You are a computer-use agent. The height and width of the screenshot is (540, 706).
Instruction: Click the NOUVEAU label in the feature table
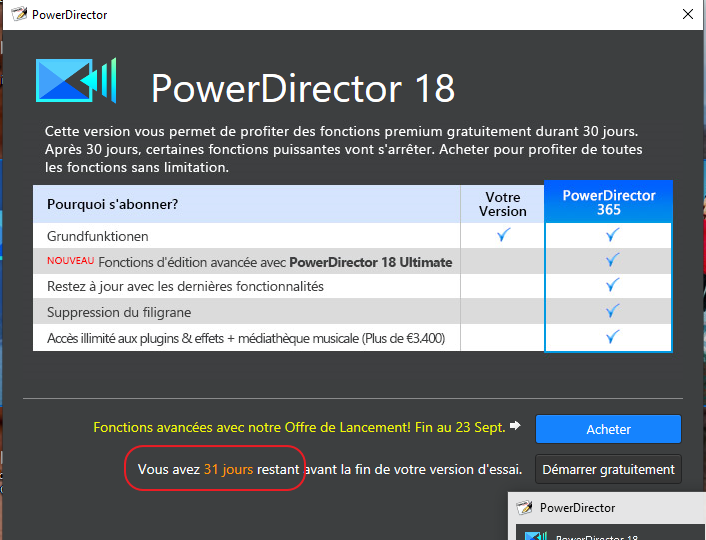[x=71, y=260]
